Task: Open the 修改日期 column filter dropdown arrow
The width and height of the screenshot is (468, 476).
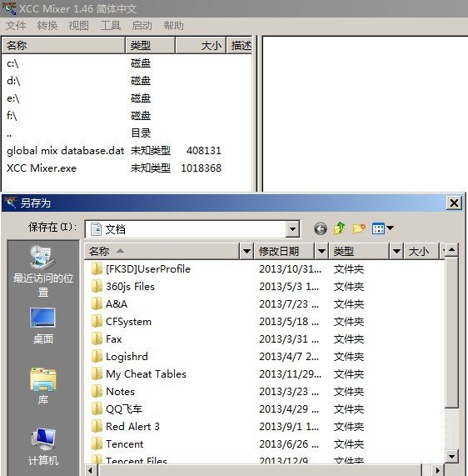Action: (321, 251)
